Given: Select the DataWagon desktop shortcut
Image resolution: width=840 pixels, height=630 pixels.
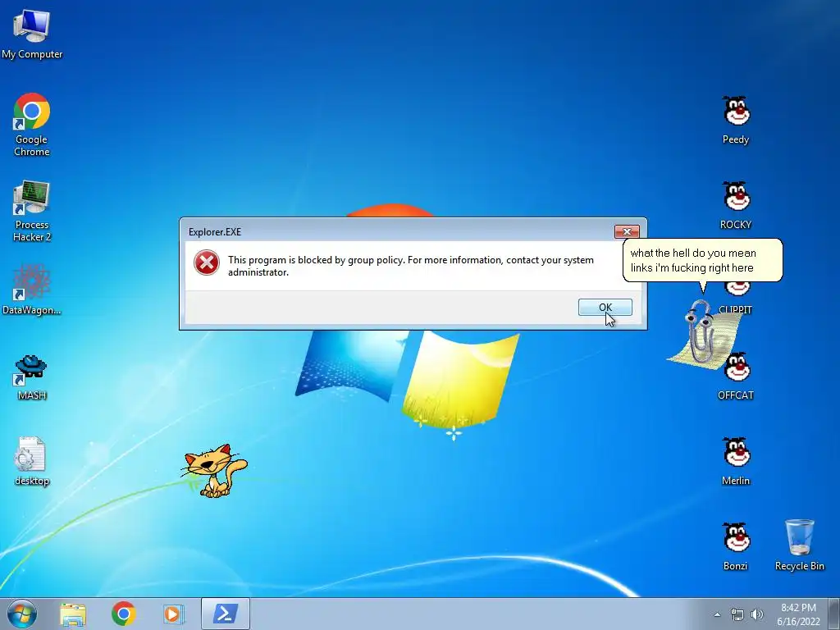Looking at the screenshot, I should tap(32, 290).
